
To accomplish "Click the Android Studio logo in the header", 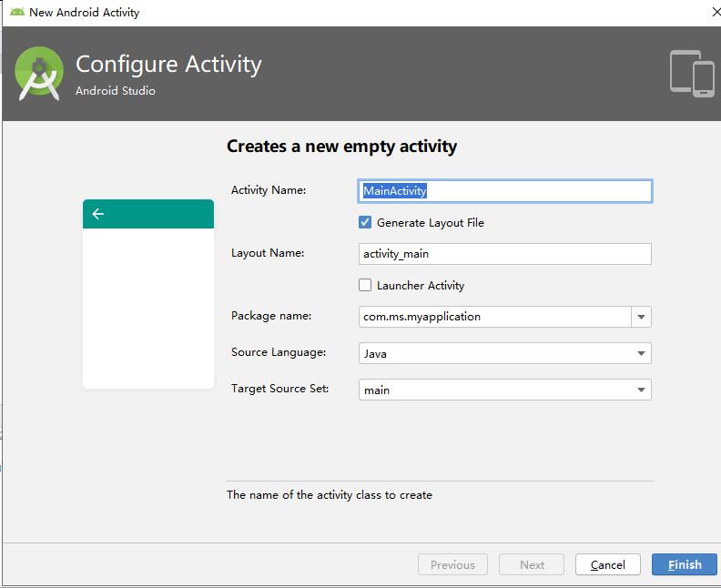I will tap(40, 74).
